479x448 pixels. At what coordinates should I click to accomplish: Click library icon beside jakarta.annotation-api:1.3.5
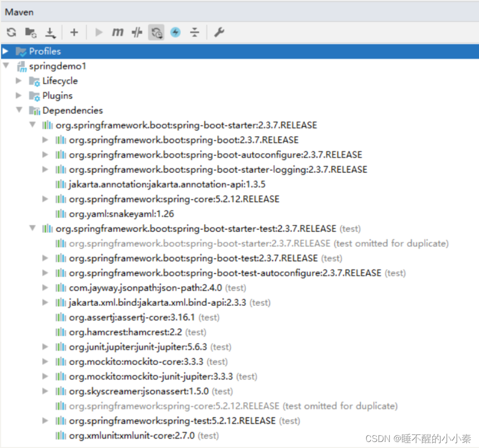click(x=61, y=184)
